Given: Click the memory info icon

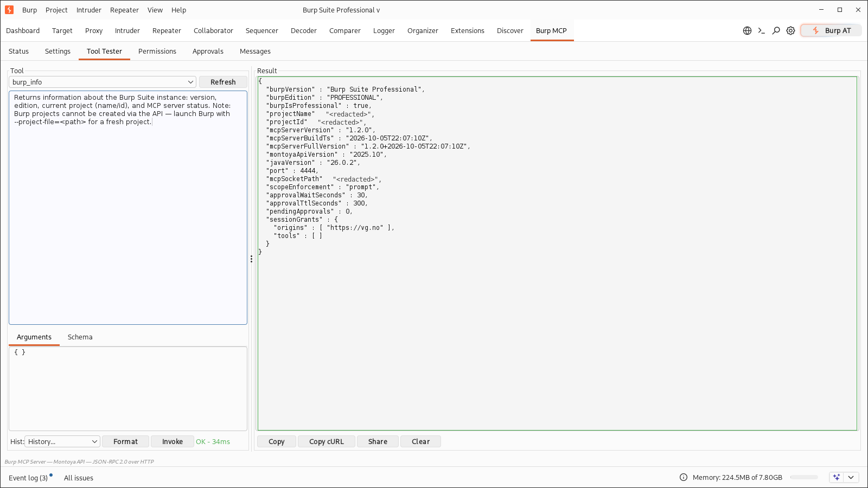Looking at the screenshot, I should tap(684, 477).
